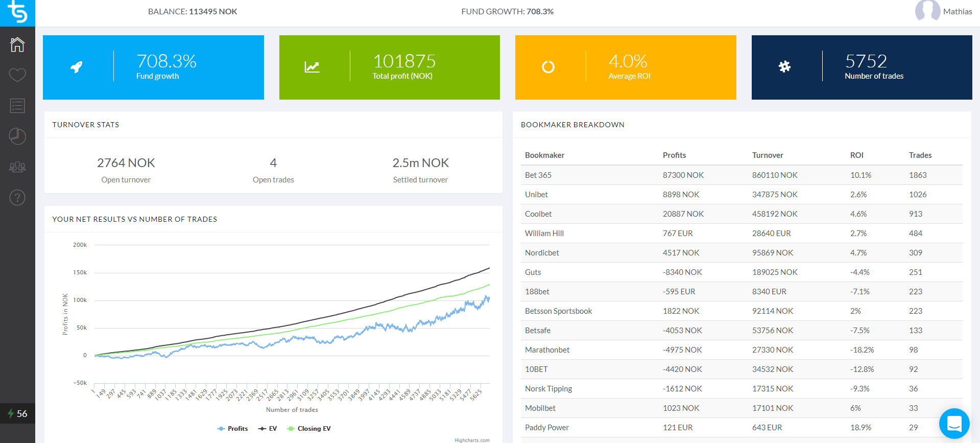The height and width of the screenshot is (443, 980).
Task: Open the trades list sidebar icon
Action: coord(17,106)
